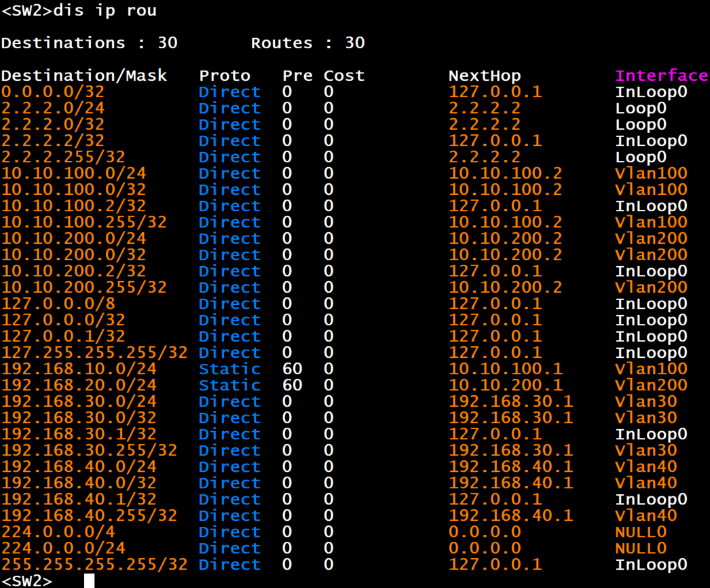Click the destination 192.168.30.1/32
The image size is (710, 588).
(79, 434)
